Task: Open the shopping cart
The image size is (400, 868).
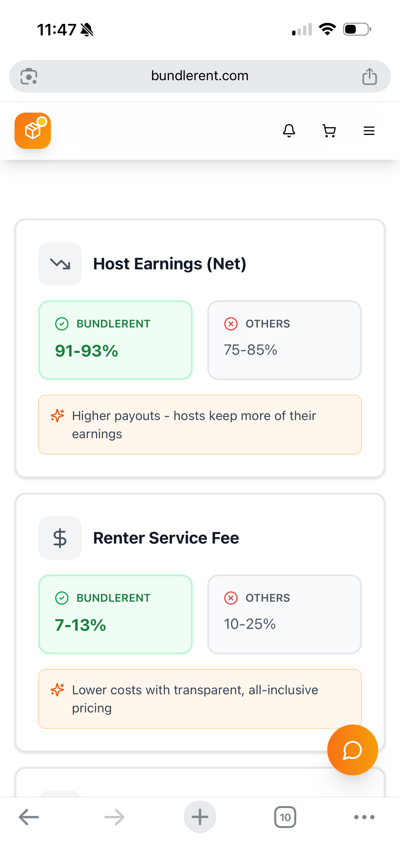Action: [329, 131]
